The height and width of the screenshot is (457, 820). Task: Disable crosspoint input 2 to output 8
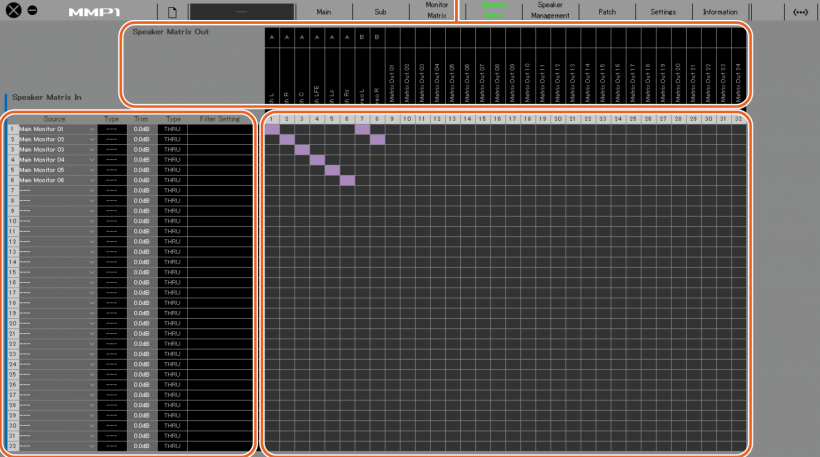(377, 139)
